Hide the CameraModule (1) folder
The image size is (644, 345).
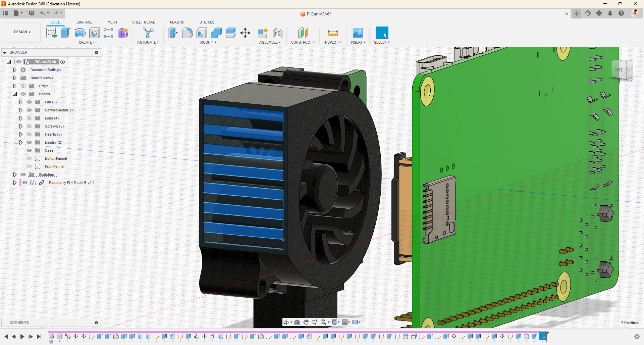point(29,110)
